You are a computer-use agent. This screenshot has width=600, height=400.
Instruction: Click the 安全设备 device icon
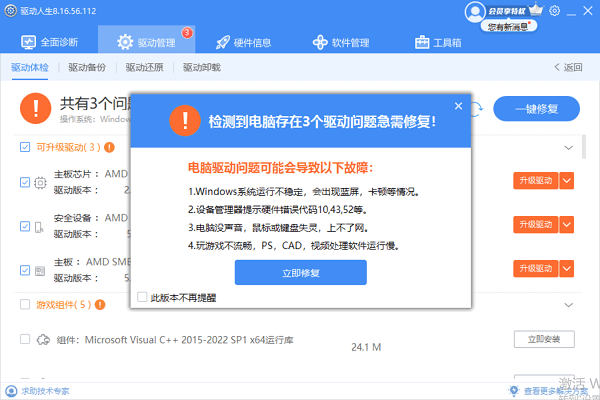click(x=39, y=227)
